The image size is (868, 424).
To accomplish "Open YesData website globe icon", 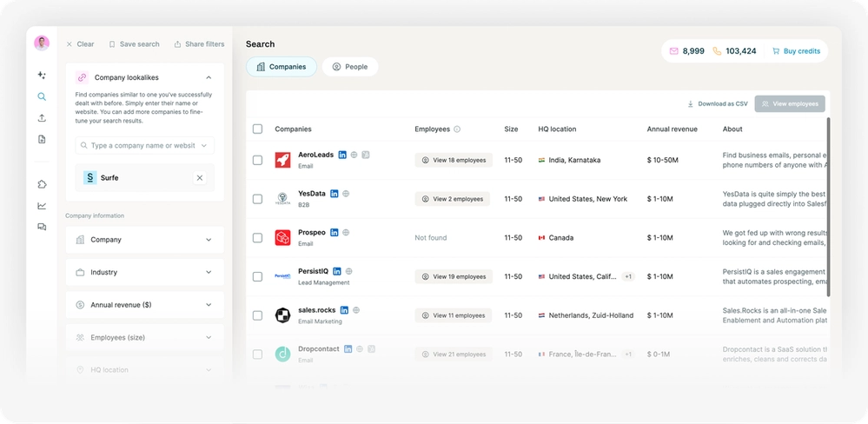I will [346, 194].
